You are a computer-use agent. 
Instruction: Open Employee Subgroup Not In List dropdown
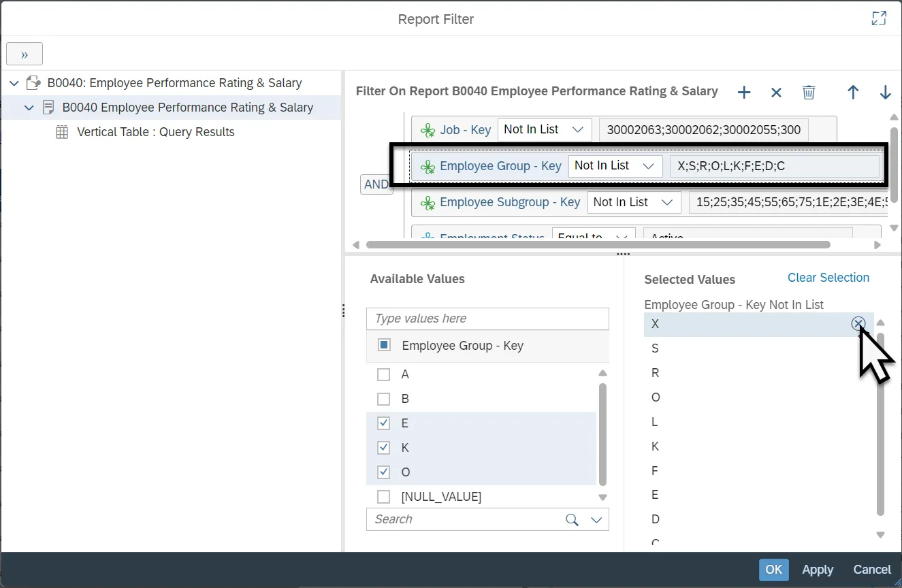tap(634, 202)
